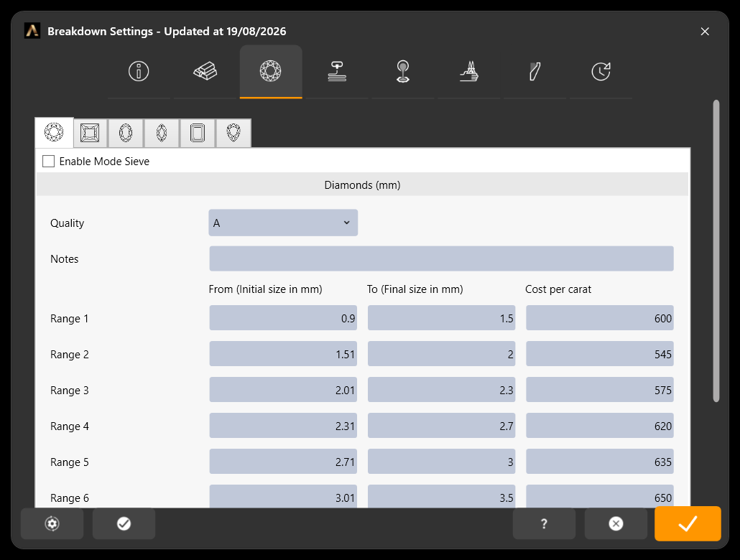Select oval cut shape tab
740x560 pixels.
(x=126, y=133)
